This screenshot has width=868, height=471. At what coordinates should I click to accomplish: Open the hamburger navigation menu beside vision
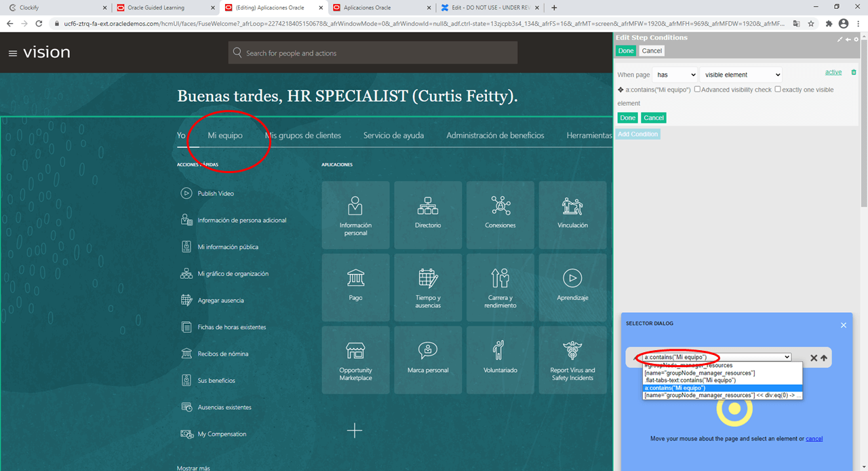pos(13,53)
